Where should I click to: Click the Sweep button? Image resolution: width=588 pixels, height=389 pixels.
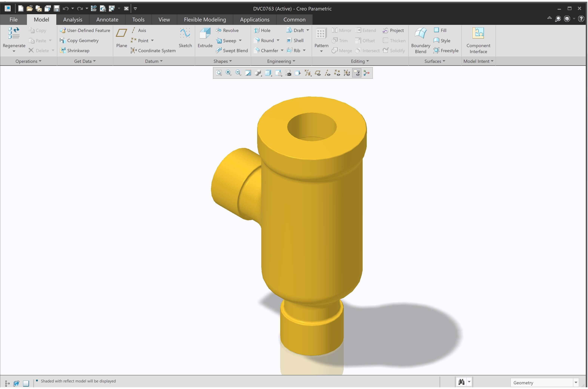pos(226,40)
